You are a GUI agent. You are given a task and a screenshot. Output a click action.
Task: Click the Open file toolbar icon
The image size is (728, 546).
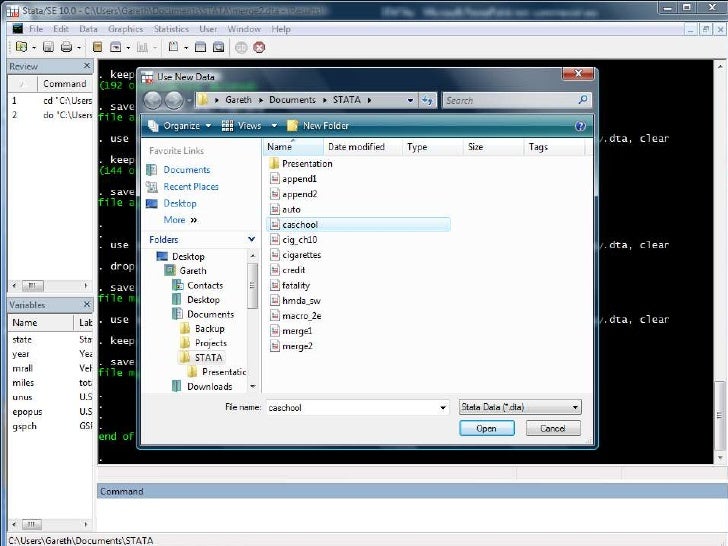pyautogui.click(x=21, y=47)
